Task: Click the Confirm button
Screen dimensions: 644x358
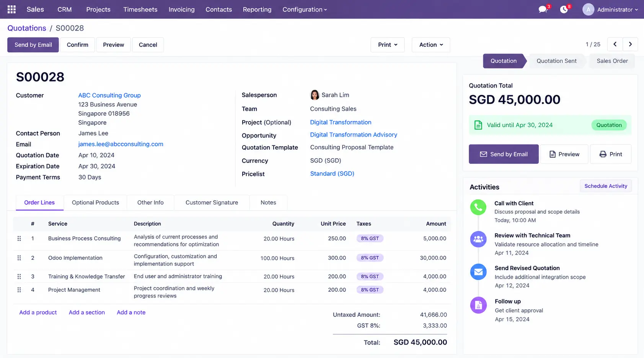Action: coord(78,45)
